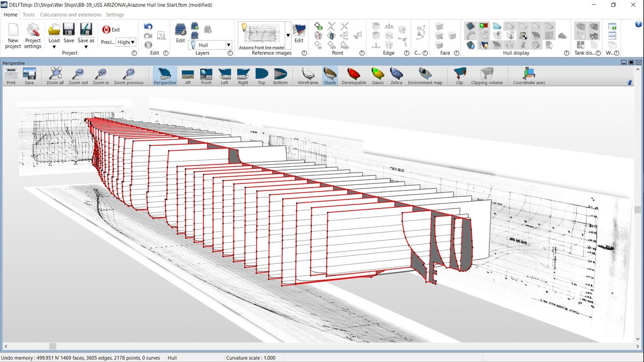Switch to the Front view
This screenshot has height=362, width=644.
point(206,75)
